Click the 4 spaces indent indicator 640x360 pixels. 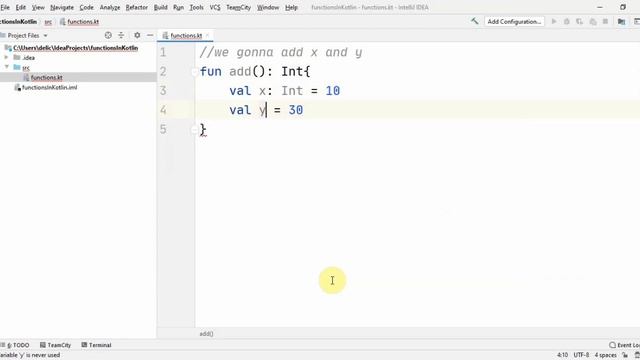(x=605, y=355)
